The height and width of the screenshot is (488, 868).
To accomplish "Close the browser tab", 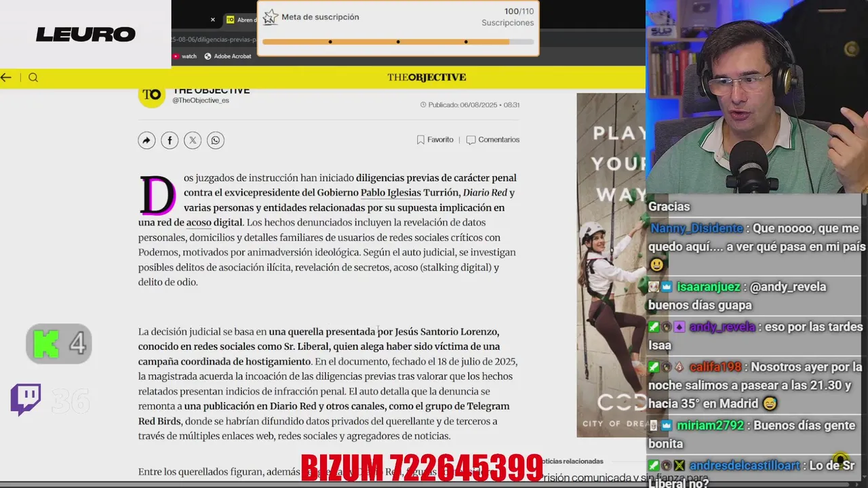I will click(x=213, y=20).
